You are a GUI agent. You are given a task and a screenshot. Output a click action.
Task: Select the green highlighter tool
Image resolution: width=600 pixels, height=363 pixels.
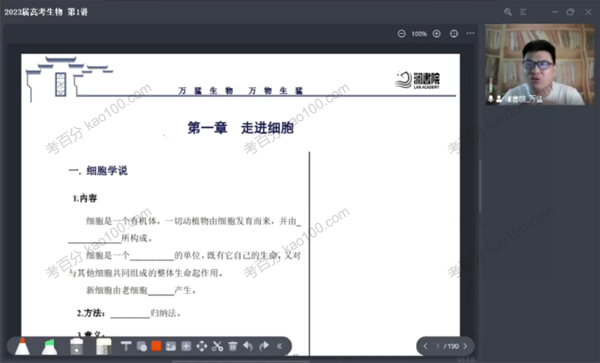(49, 347)
